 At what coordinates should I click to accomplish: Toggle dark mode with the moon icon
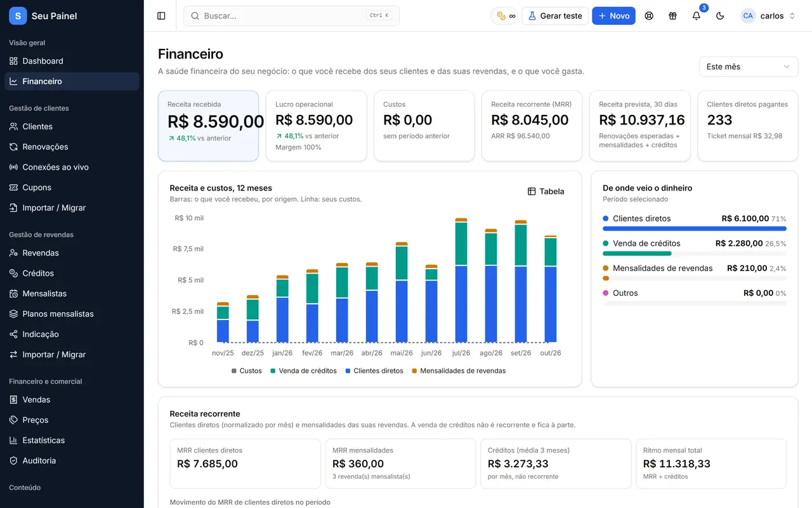(x=720, y=16)
